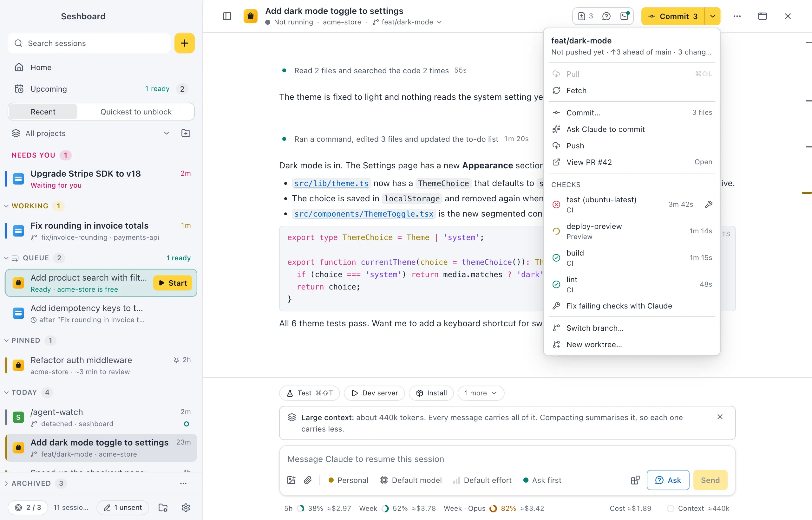
Task: Open the All projects dropdown
Action: pos(90,133)
